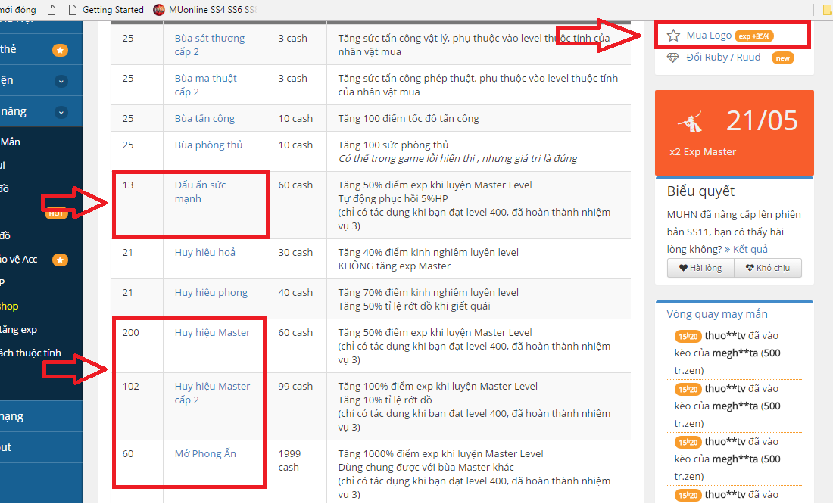The image size is (833, 504).
Task: Click the exp +35% badge
Action: (753, 36)
